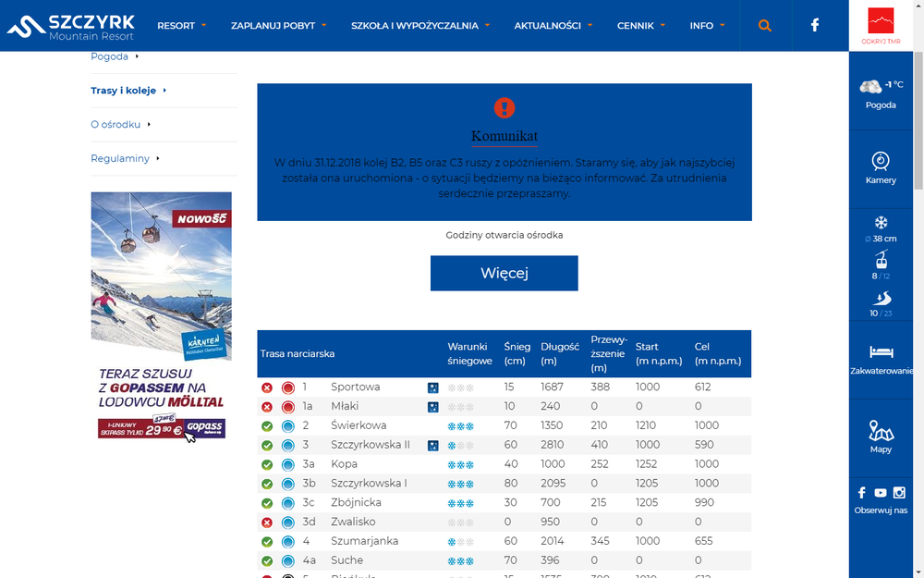Click the cable car lifts icon
The height and width of the screenshot is (578, 924).
881,259
